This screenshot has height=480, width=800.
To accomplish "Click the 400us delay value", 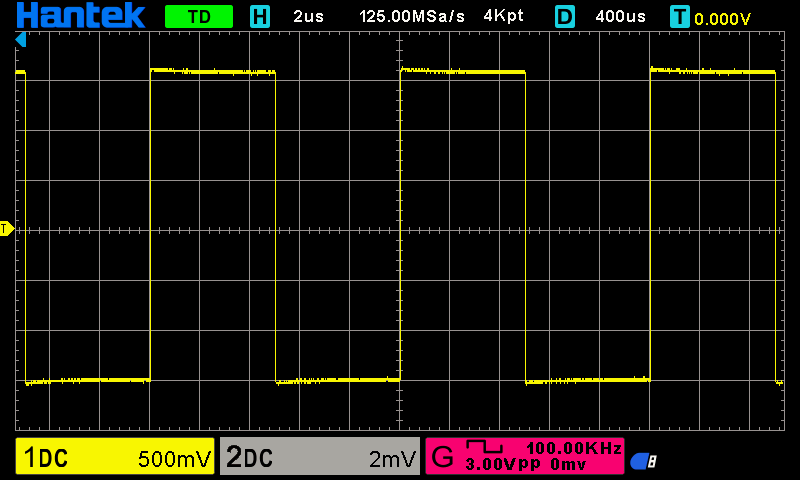I will (x=620, y=16).
